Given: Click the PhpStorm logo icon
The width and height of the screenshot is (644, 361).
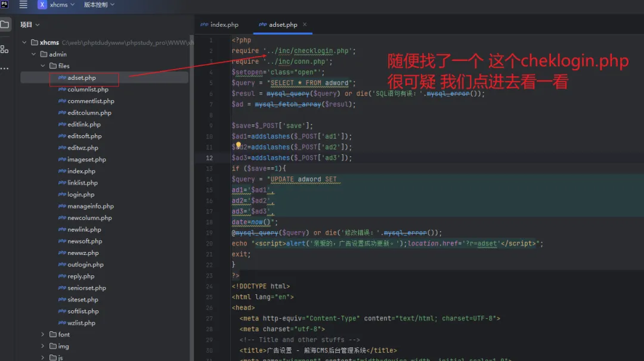Looking at the screenshot, I should click(x=5, y=4).
